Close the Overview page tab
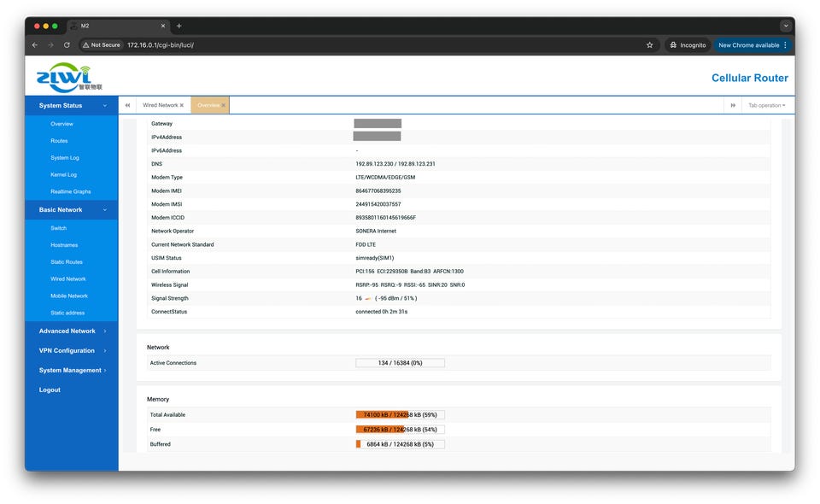Image resolution: width=820 pixels, height=504 pixels. (223, 105)
